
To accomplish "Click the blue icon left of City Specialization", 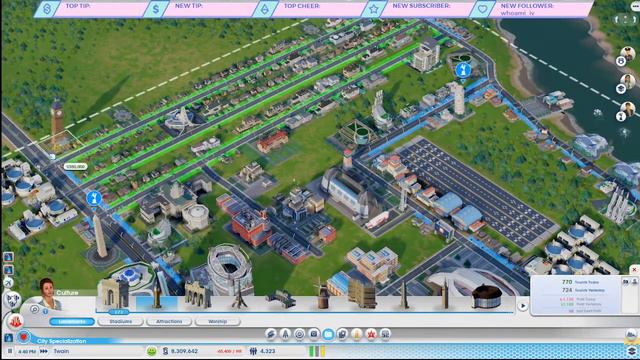I will tap(8, 338).
